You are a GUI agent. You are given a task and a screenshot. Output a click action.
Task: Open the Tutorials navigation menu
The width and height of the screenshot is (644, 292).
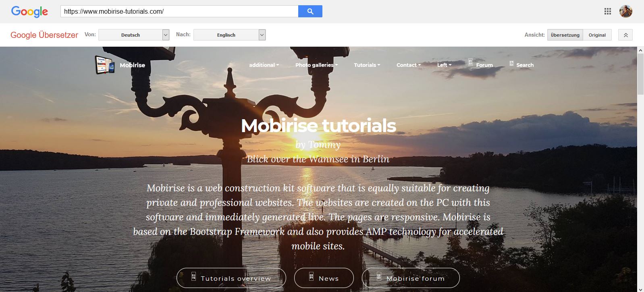click(x=367, y=65)
